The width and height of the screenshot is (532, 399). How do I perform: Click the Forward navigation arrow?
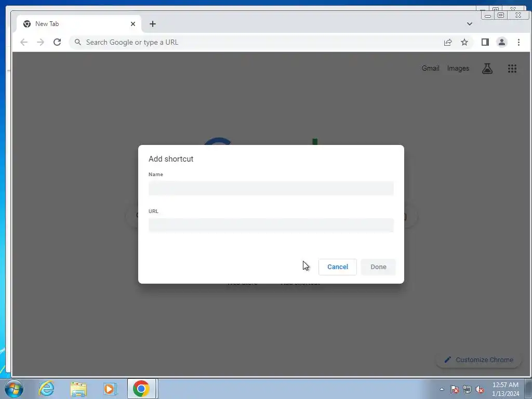point(41,42)
